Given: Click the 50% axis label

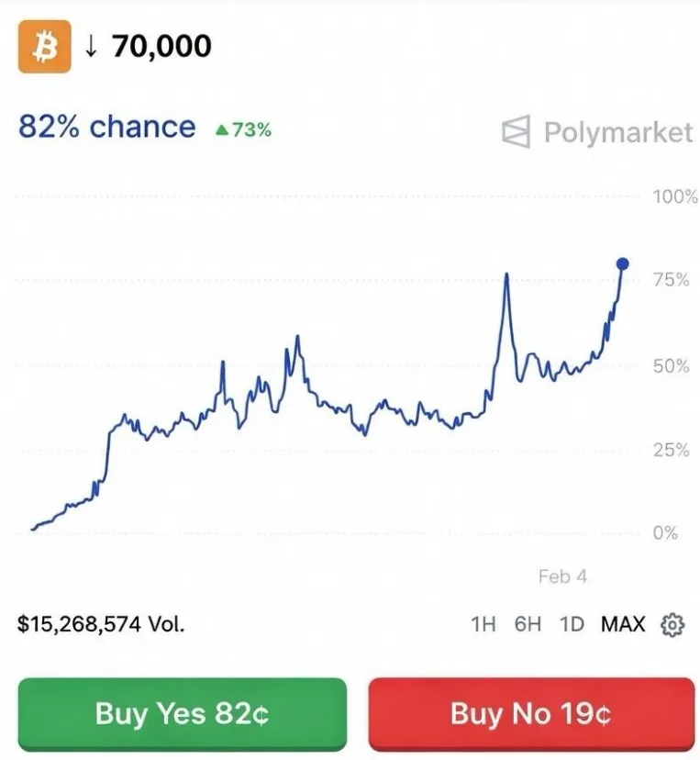Looking at the screenshot, I should (x=671, y=366).
